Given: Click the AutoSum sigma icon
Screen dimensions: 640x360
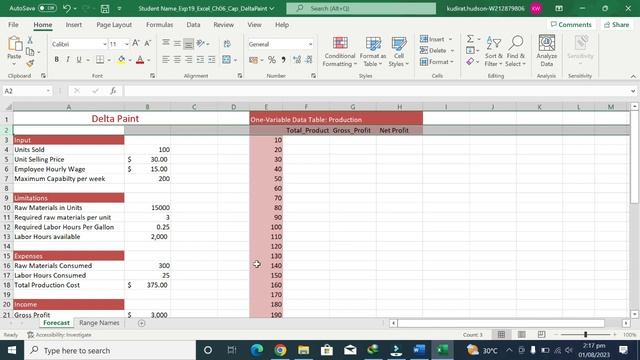Looking at the screenshot, I should tap(470, 39).
